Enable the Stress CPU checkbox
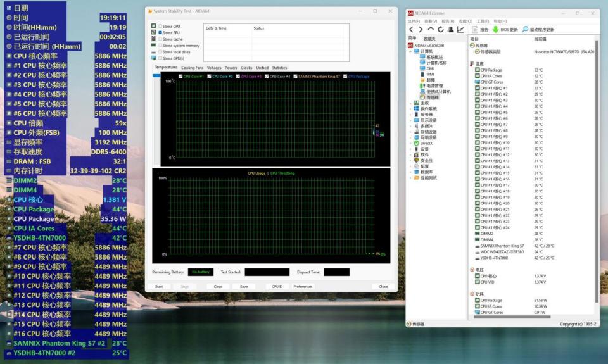This screenshot has height=364, width=608. 160,27
